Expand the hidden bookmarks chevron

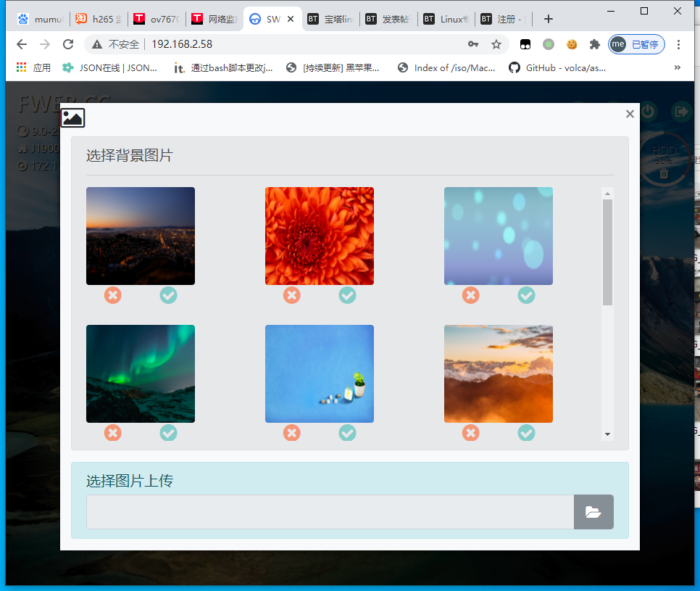678,67
